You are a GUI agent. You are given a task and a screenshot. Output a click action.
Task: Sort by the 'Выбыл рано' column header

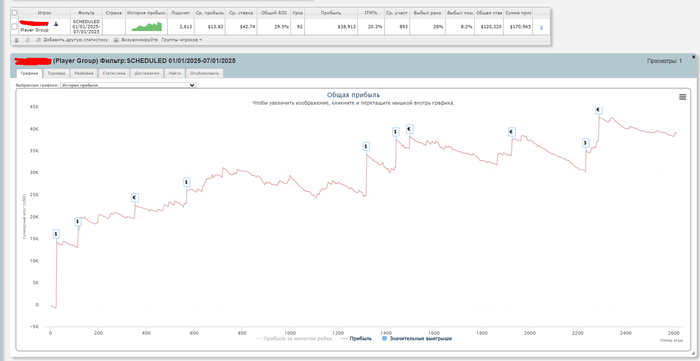(427, 13)
